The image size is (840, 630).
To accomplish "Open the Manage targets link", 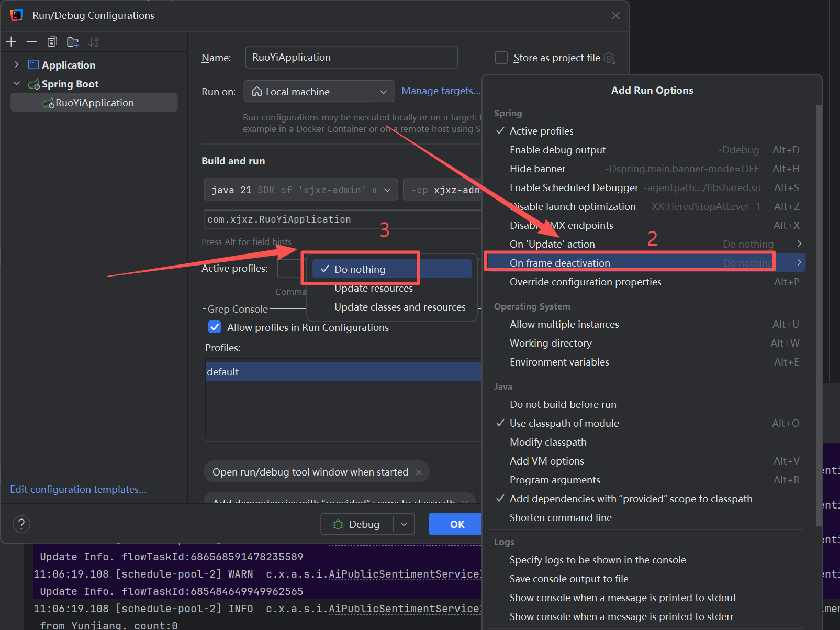I will coord(441,91).
